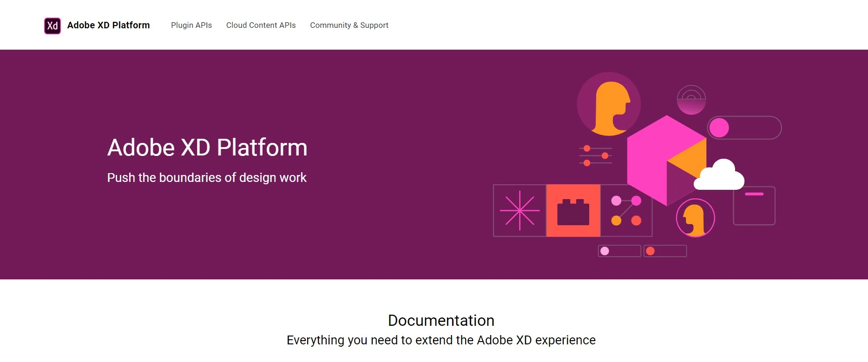The image size is (868, 362).
Task: Click the Documentation section heading
Action: tap(441, 321)
